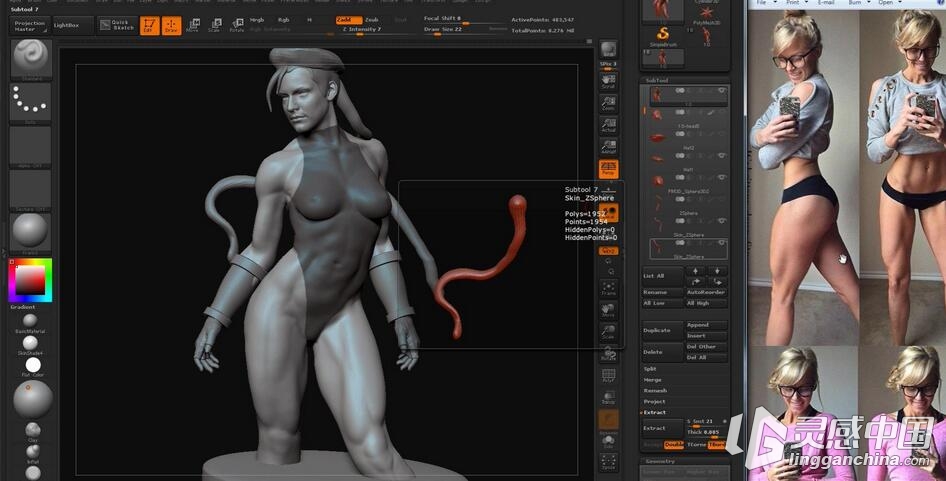Move subtool up with up arrow

click(x=695, y=271)
